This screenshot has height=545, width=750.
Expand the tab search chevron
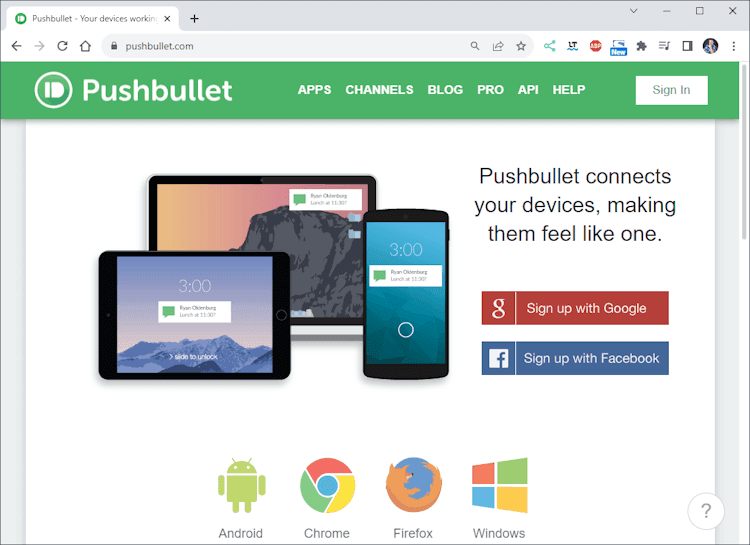coord(634,11)
